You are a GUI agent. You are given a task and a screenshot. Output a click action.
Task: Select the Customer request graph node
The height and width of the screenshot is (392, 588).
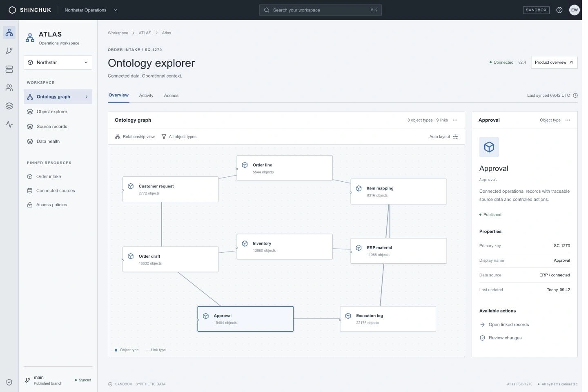click(171, 189)
